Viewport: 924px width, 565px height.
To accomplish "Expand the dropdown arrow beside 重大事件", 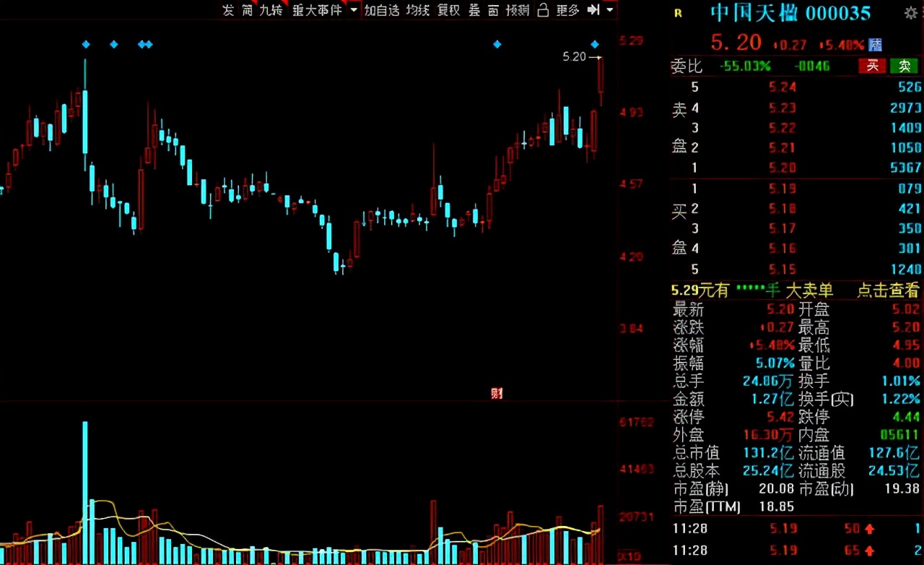I will pos(353,10).
